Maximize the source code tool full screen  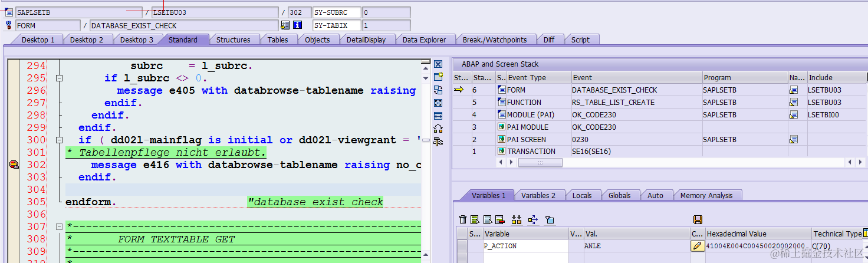(x=438, y=103)
